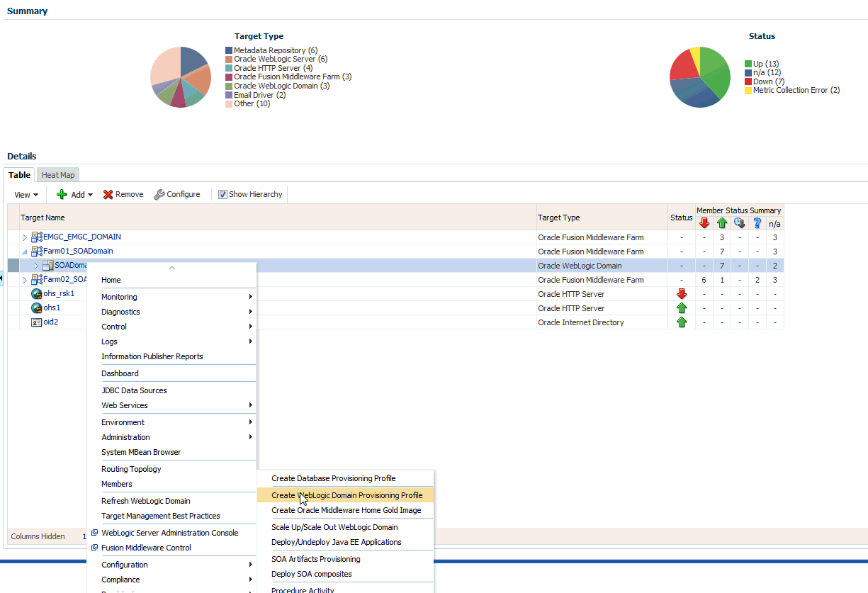Choose Create Oracle Middleware Home Gold Image

coord(345,510)
